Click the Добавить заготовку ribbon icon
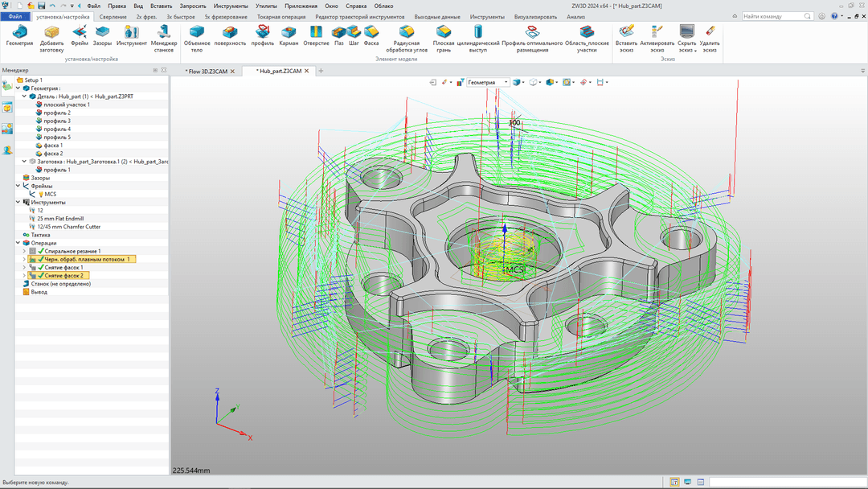This screenshot has width=868, height=489. [x=51, y=33]
